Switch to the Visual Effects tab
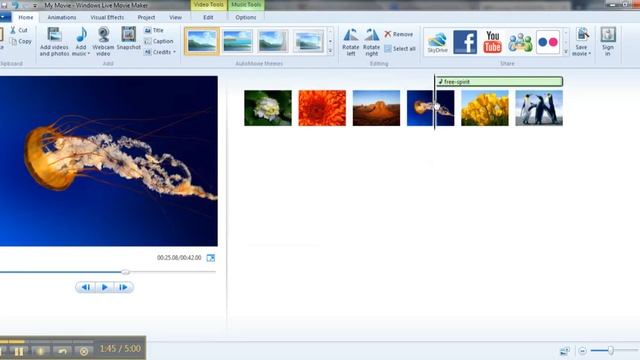Image resolution: width=640 pixels, height=360 pixels. pyautogui.click(x=107, y=18)
